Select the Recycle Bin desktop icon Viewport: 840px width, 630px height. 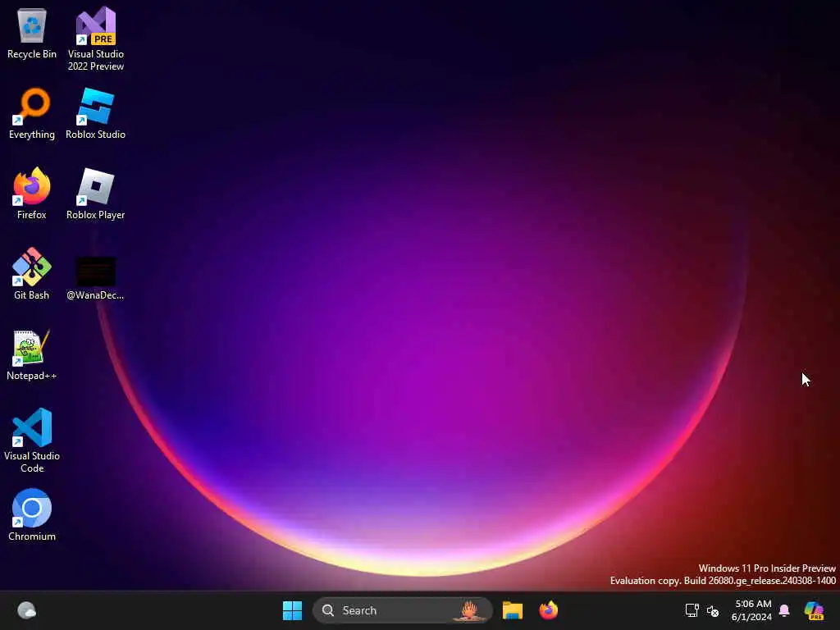pos(32,34)
